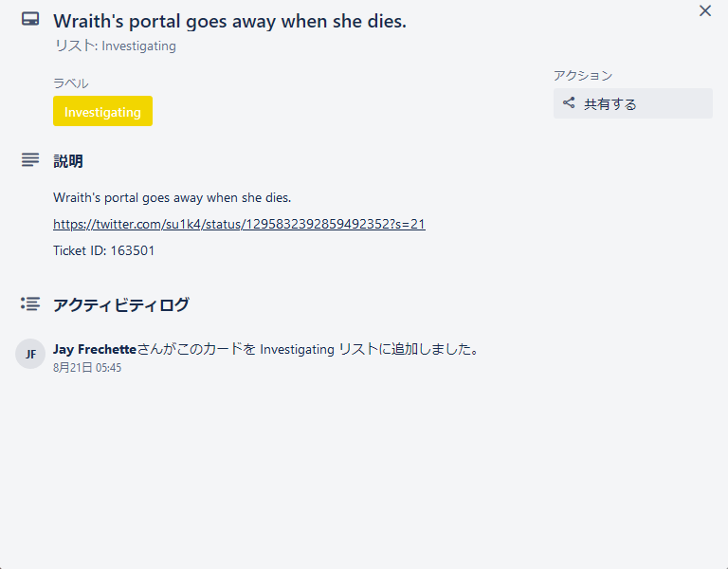This screenshot has height=569, width=728.
Task: Click the description sentence about Wraith's portal
Action: (x=172, y=197)
